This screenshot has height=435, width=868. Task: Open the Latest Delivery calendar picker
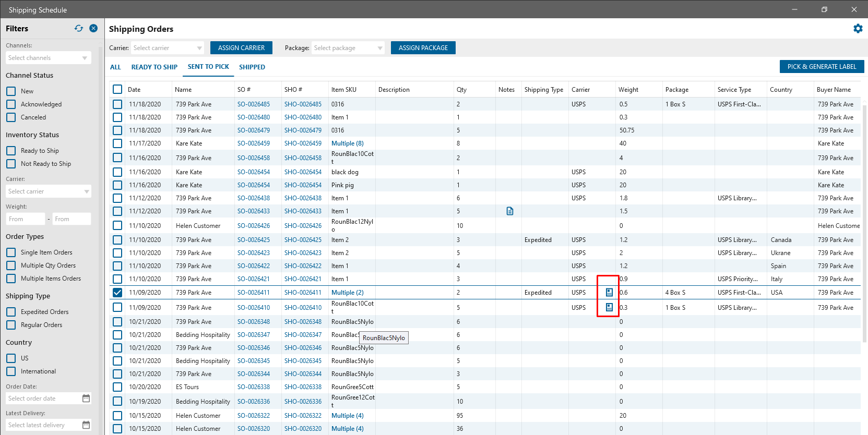[x=86, y=425]
